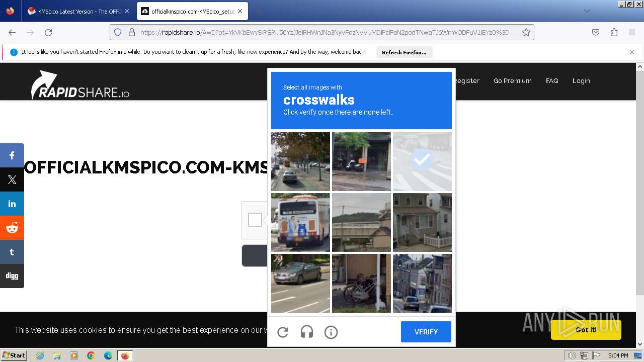
Task: Go forward one page
Action: point(30,32)
